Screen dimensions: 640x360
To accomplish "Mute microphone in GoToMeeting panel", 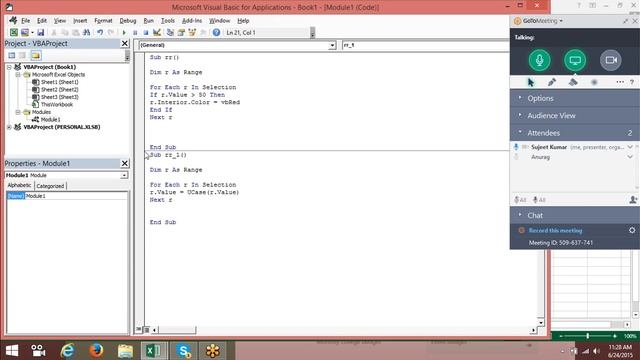I will (539, 60).
